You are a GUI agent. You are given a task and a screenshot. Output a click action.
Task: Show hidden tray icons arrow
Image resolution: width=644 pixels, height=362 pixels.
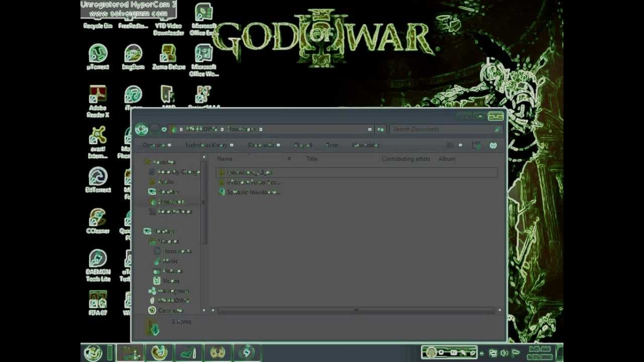coord(481,353)
